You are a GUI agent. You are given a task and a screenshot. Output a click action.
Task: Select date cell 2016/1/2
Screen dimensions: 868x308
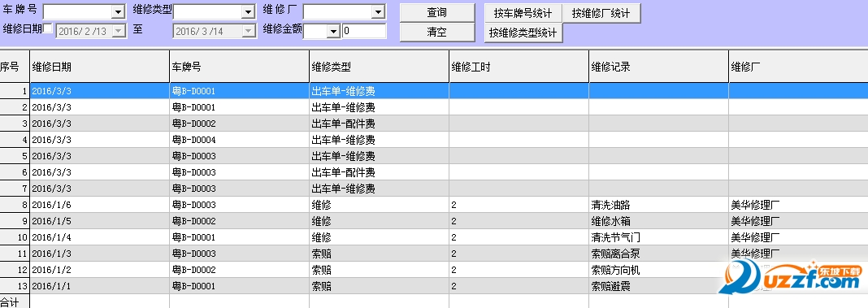(100, 270)
